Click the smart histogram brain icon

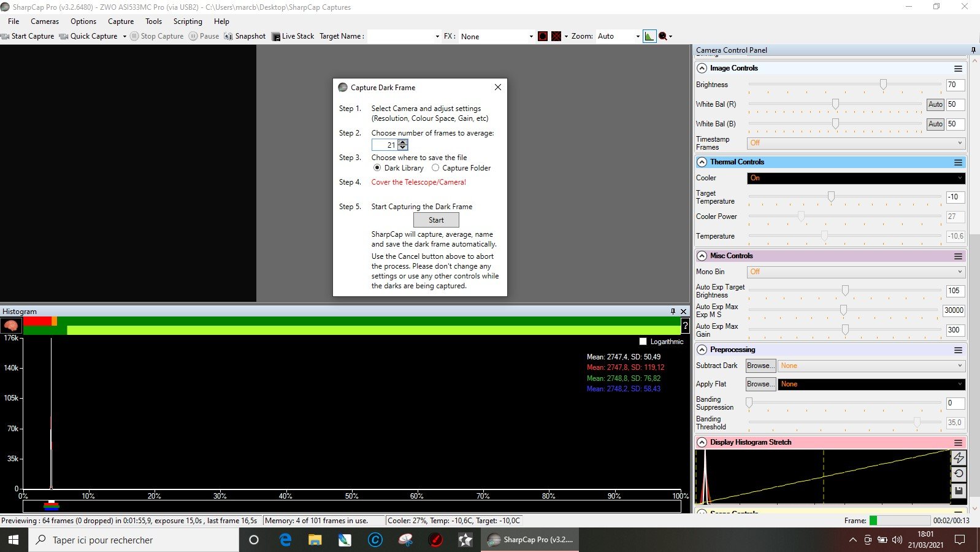pos(11,326)
